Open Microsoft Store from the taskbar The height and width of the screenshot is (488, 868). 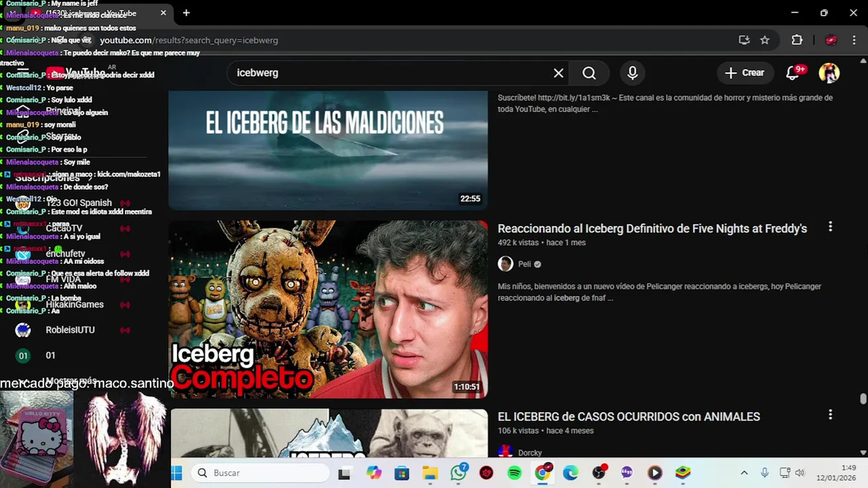click(402, 473)
